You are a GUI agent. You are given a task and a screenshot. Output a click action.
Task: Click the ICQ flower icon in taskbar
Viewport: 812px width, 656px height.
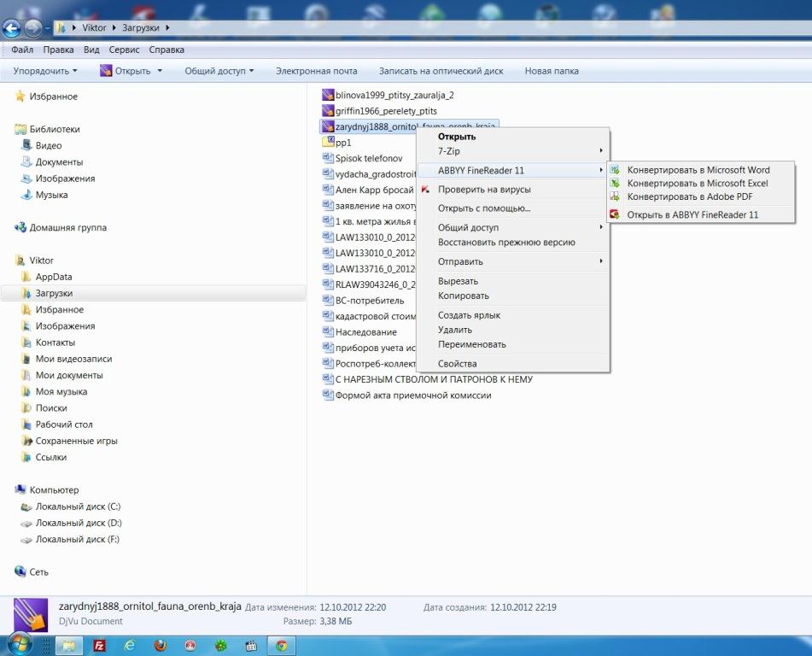click(220, 645)
